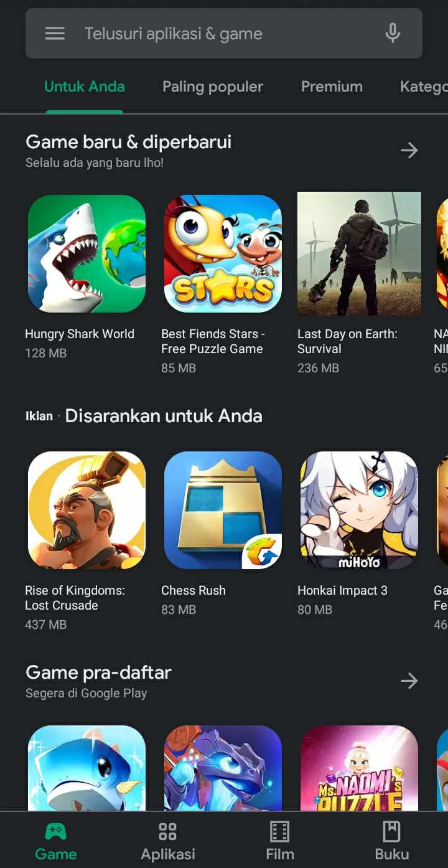Open Honkai Impact 3 app icon
448x868 pixels.
[x=359, y=510]
